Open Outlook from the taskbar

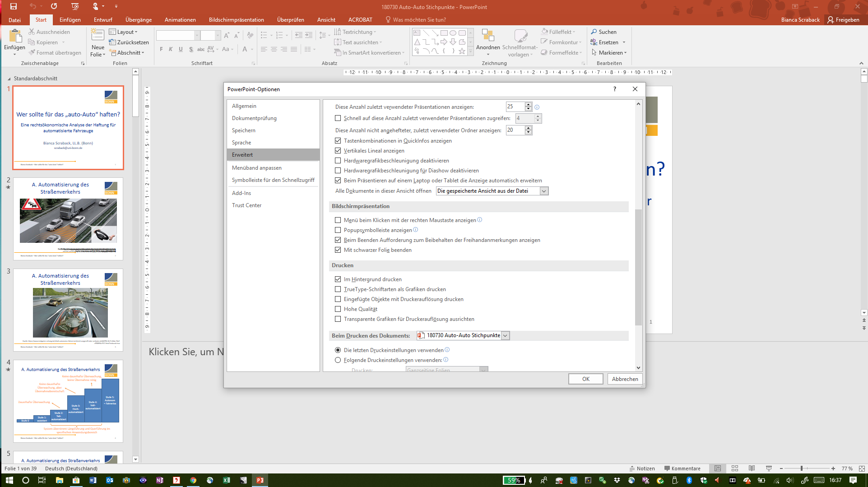click(109, 480)
